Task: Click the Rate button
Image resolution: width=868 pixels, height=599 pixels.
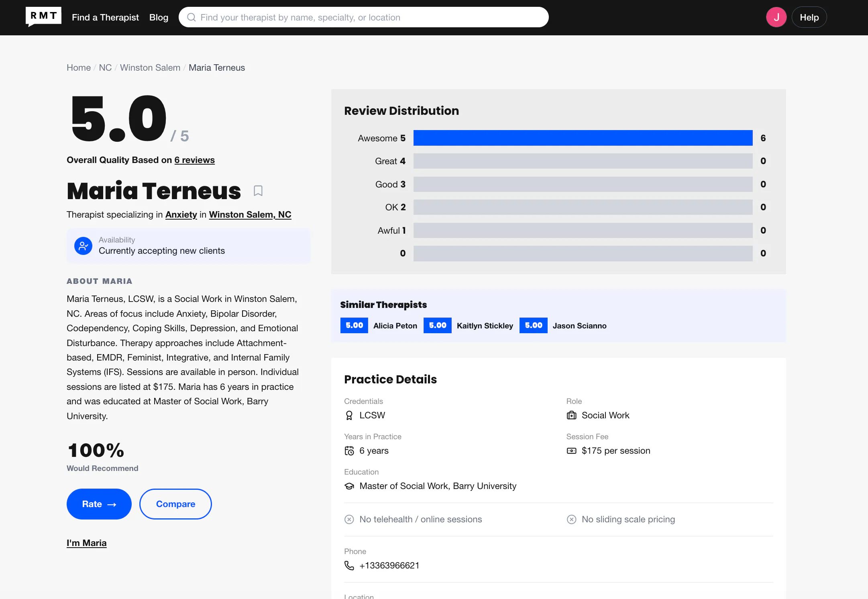Action: (x=99, y=504)
